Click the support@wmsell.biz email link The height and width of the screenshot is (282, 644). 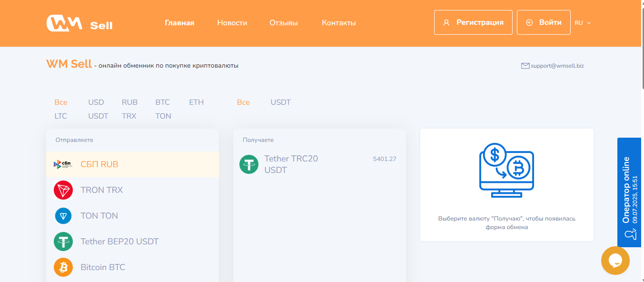558,66
